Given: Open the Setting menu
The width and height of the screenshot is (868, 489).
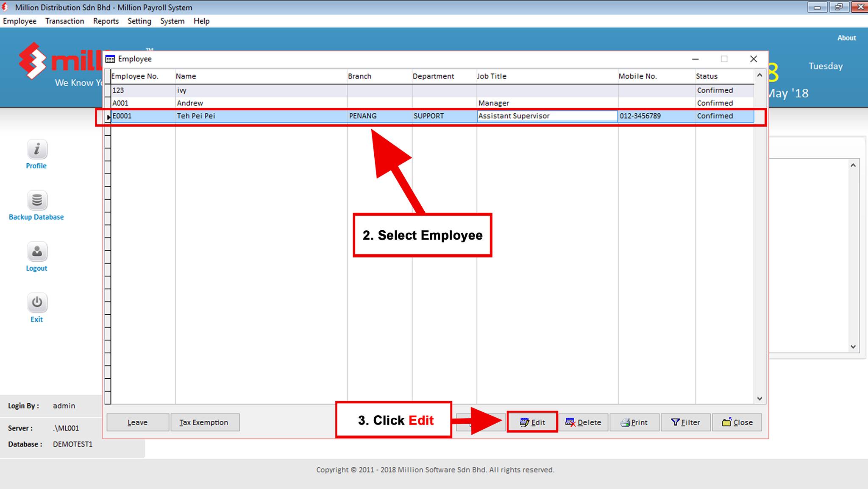Looking at the screenshot, I should tap(139, 21).
